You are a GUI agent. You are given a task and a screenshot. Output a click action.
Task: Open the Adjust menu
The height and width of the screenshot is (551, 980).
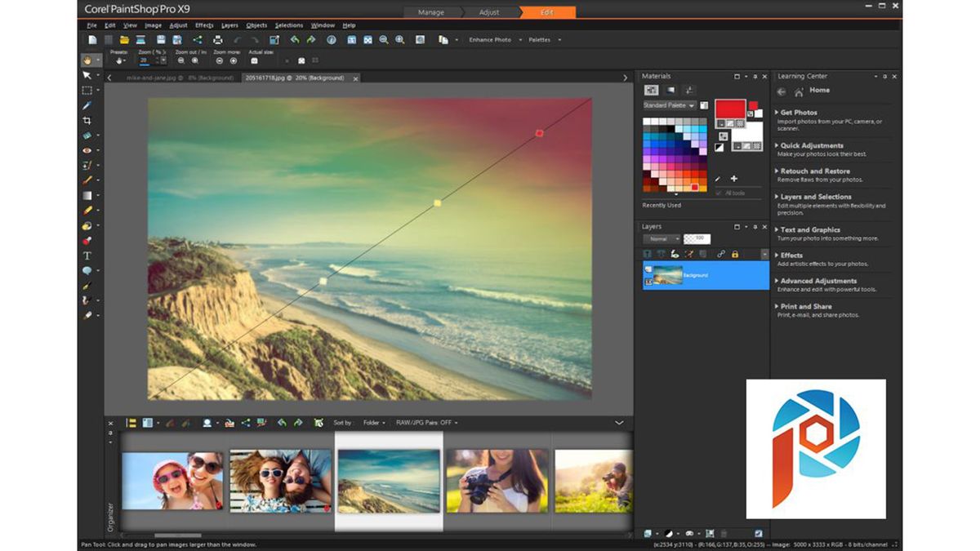point(179,25)
